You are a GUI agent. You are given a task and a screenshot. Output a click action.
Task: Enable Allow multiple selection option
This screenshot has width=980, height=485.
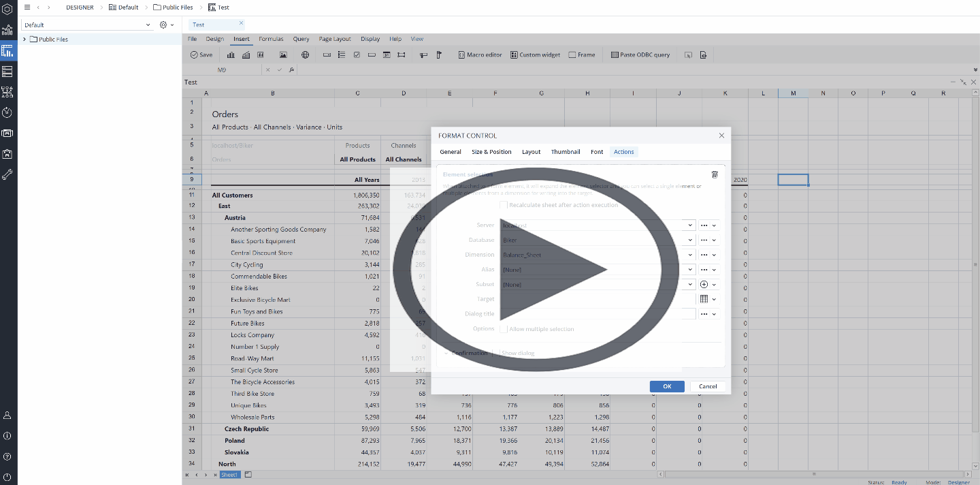504,329
